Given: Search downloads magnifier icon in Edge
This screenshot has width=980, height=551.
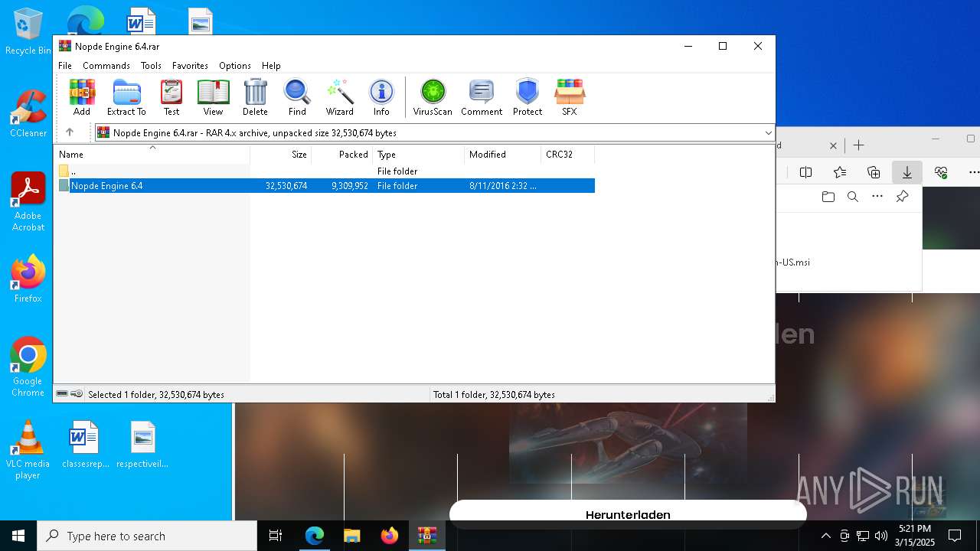Looking at the screenshot, I should 852,197.
